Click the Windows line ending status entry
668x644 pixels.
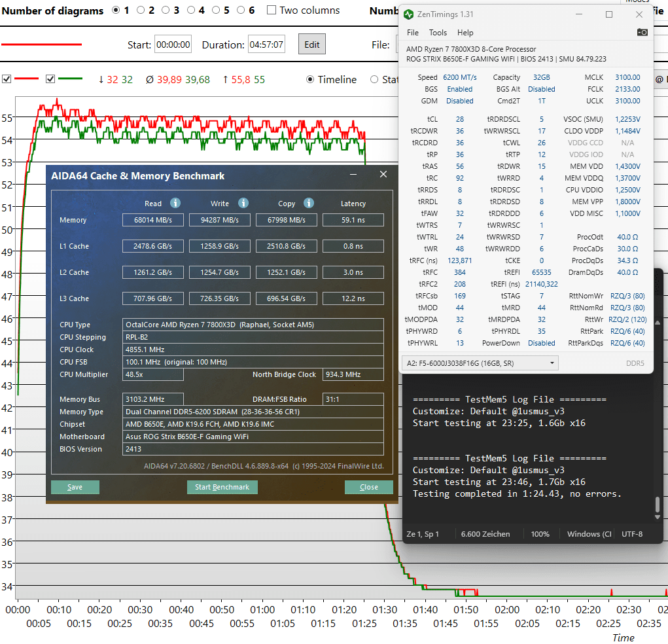[589, 534]
